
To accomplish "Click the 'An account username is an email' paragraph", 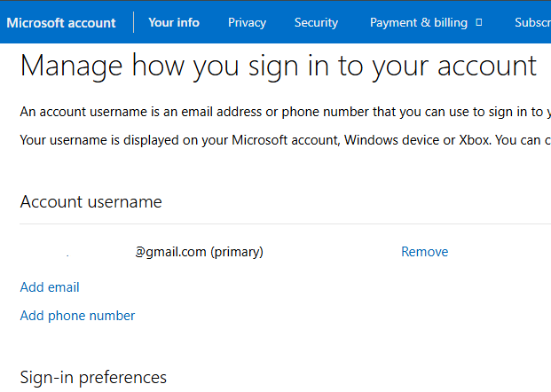I will 286,112.
